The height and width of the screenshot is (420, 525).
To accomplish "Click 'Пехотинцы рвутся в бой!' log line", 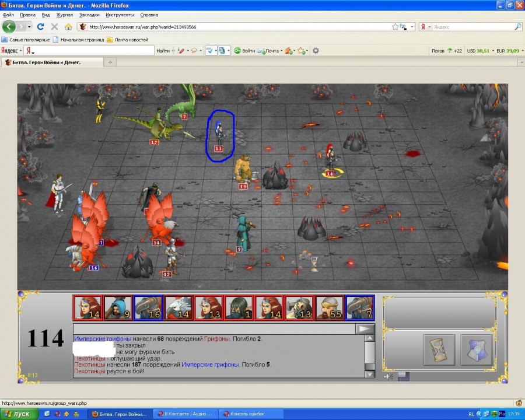I will click(109, 371).
